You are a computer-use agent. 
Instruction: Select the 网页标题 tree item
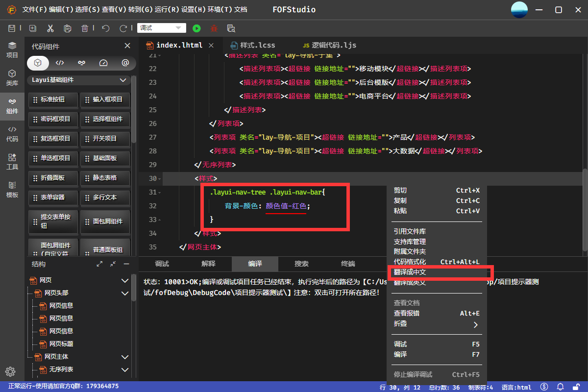pyautogui.click(x=61, y=344)
